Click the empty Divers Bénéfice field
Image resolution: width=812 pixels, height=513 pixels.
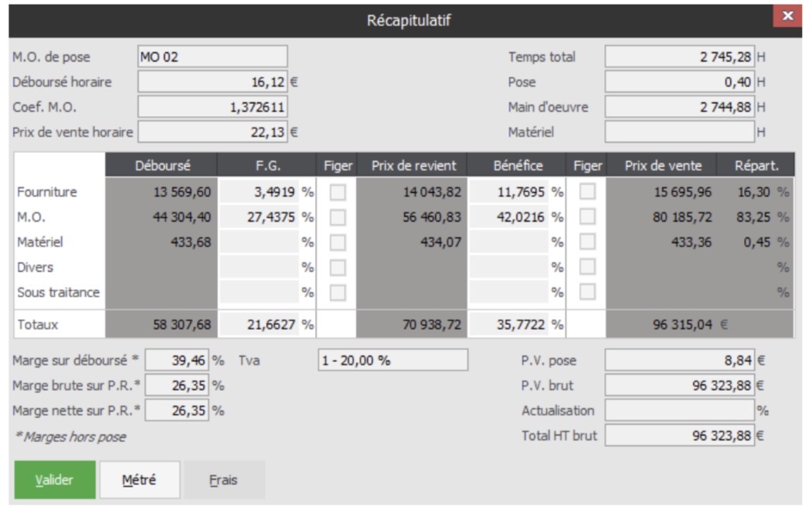[508, 267]
